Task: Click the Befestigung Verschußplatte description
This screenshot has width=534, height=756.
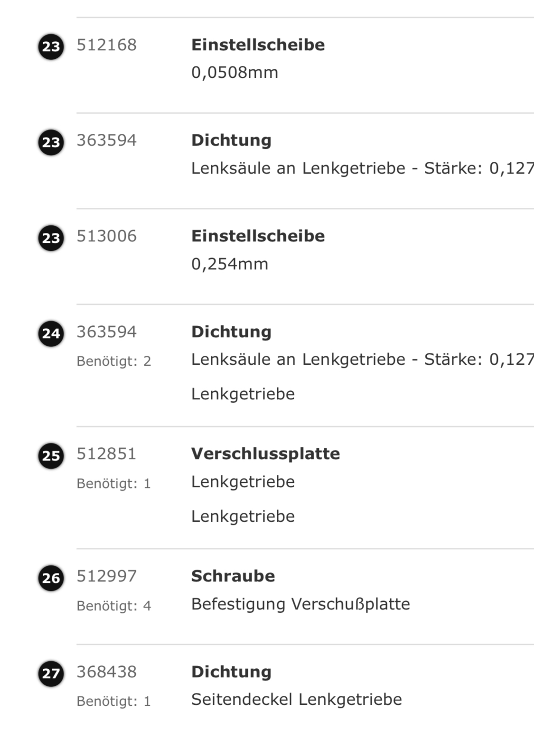Action: coord(300,604)
